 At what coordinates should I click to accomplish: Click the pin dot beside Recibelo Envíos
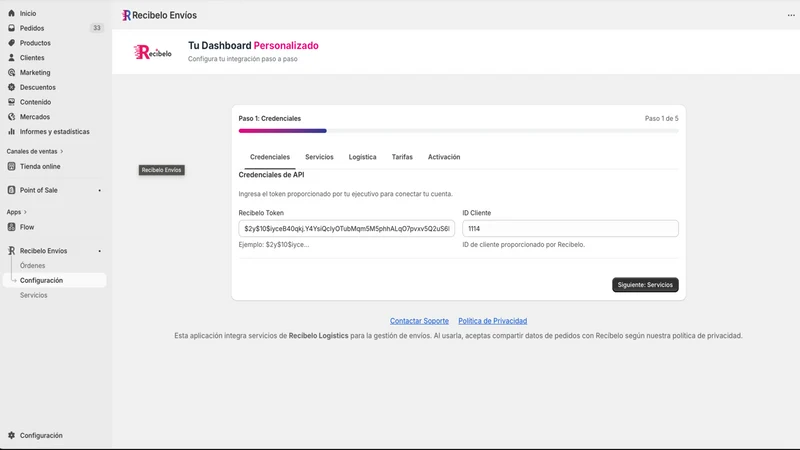point(99,251)
